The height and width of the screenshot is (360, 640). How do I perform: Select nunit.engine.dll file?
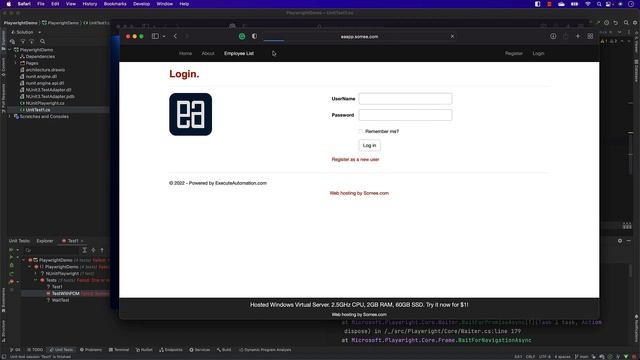click(41, 76)
